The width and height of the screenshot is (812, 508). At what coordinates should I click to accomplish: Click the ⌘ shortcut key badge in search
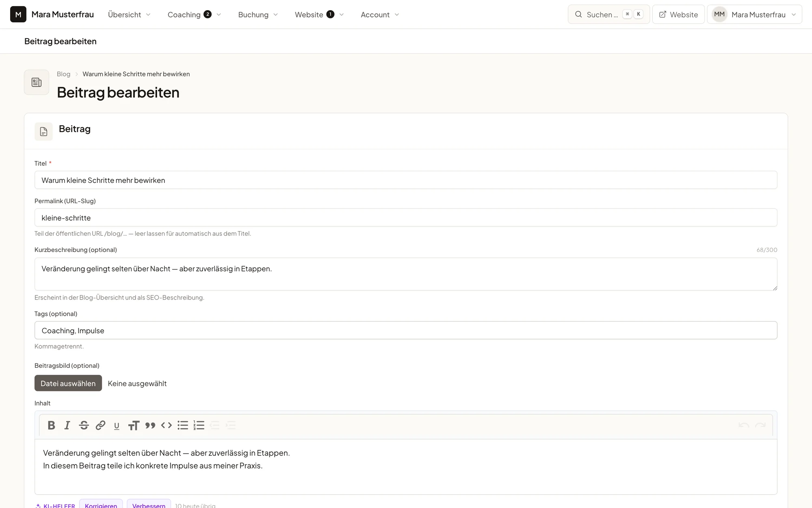click(628, 14)
